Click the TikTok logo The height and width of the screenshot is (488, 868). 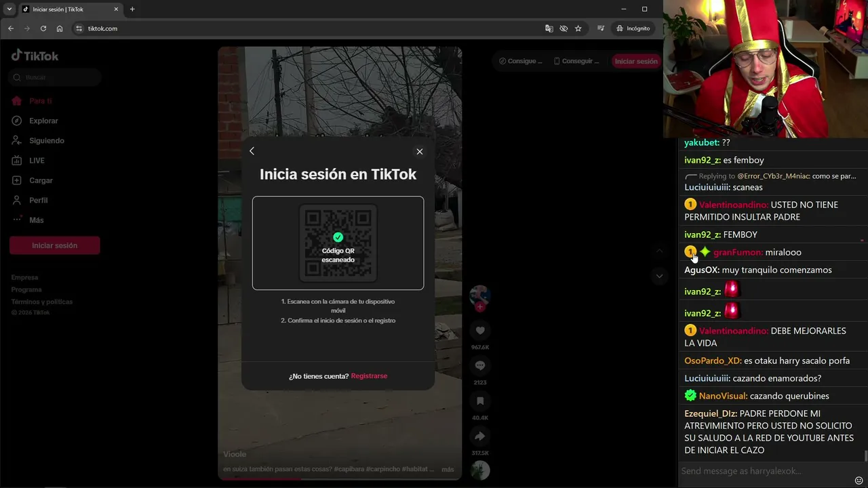click(x=35, y=56)
